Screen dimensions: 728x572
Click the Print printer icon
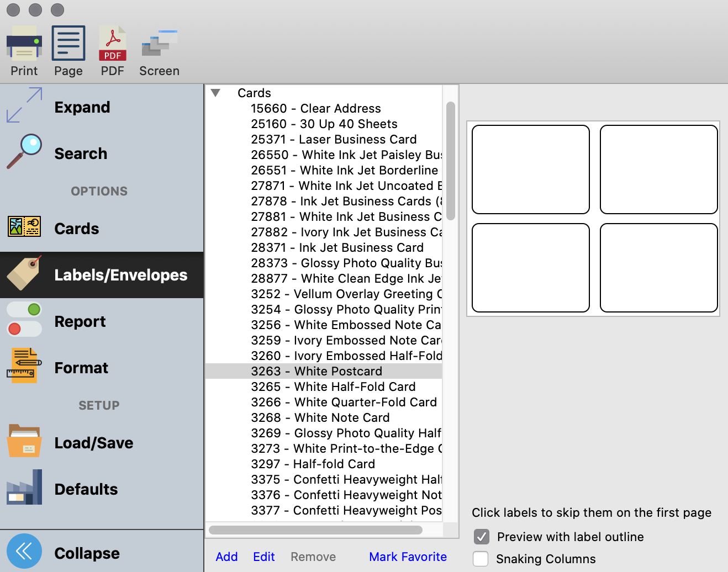[24, 43]
